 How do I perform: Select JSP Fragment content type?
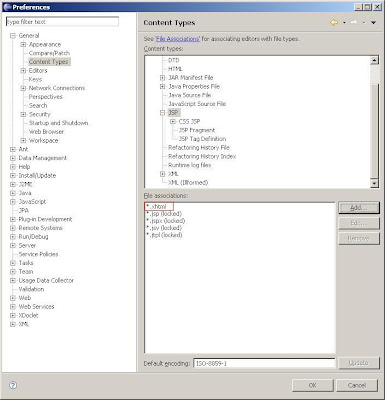[197, 130]
